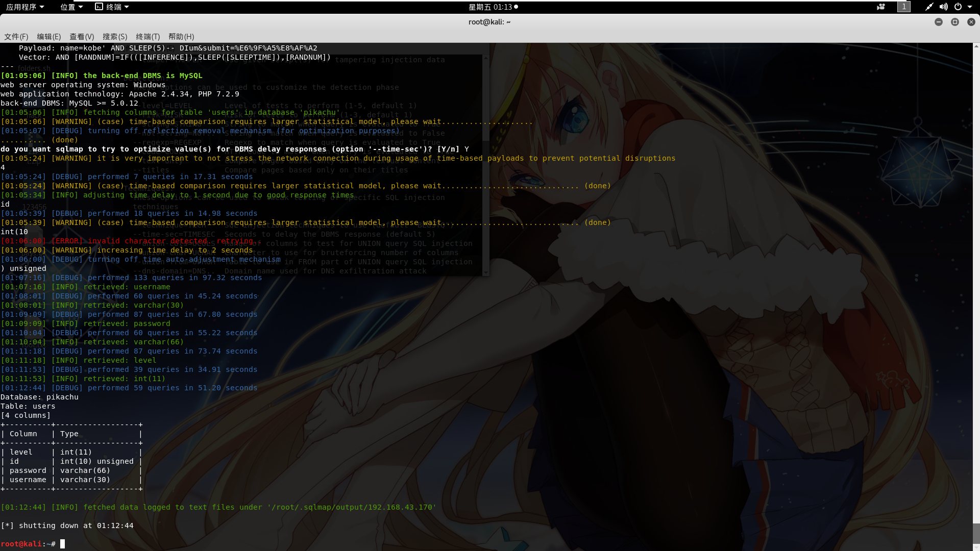Click the screen recorder camera icon
980x551 pixels.
pyautogui.click(x=881, y=7)
